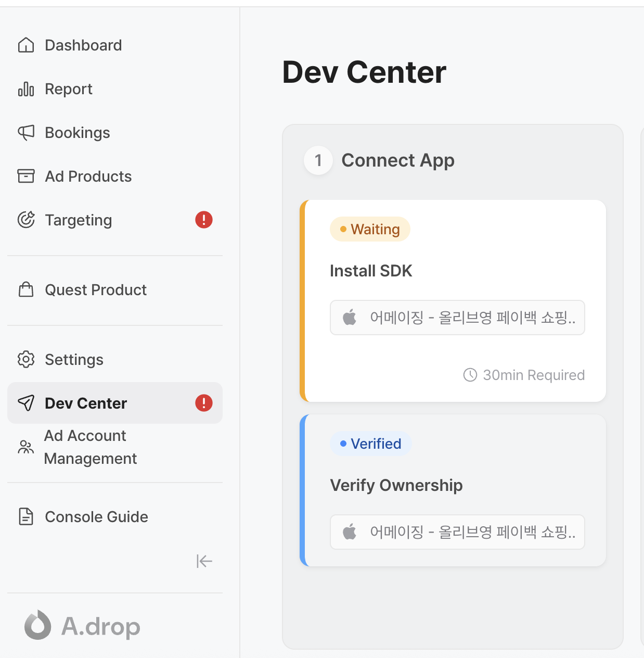This screenshot has width=644, height=658.
Task: Click the Ad Products archive box icon
Action: pyautogui.click(x=26, y=176)
